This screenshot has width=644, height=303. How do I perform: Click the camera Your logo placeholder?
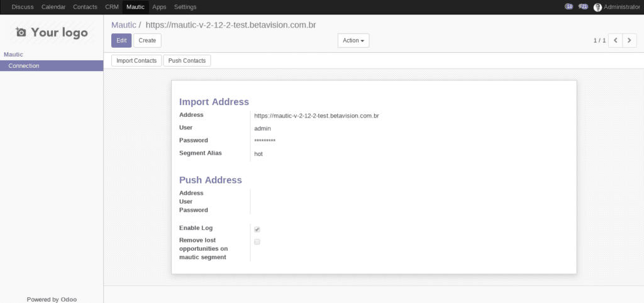[x=52, y=33]
